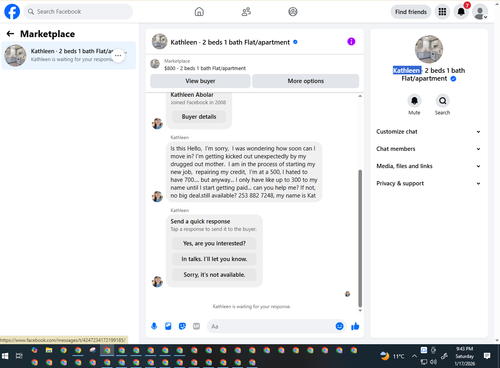This screenshot has height=368, width=500.
Task: Go back using the Marketplace arrow
Action: click(10, 34)
